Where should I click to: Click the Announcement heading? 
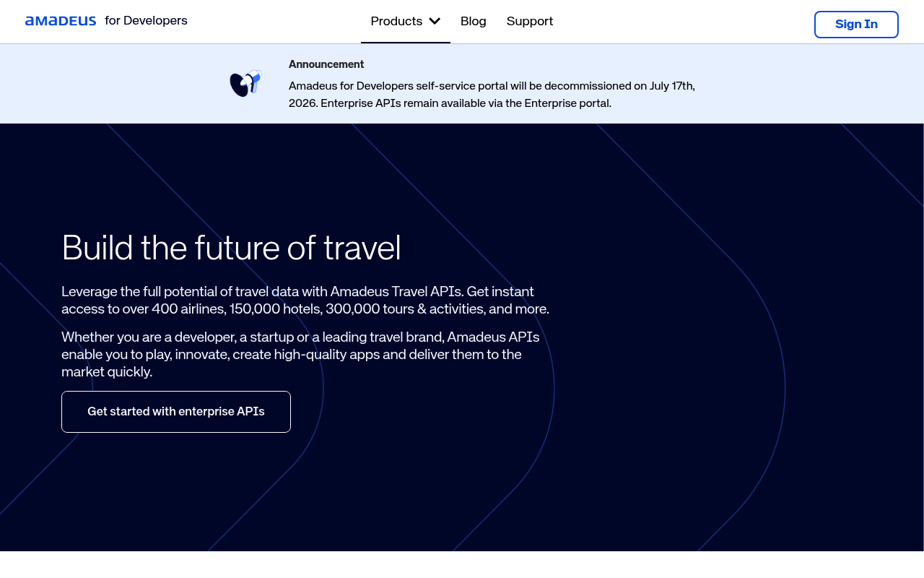[x=326, y=64]
